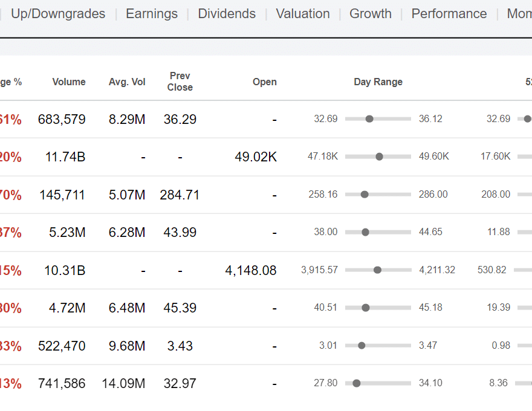Open the Performance tab
Screen dimensions: 532x411
coord(449,14)
